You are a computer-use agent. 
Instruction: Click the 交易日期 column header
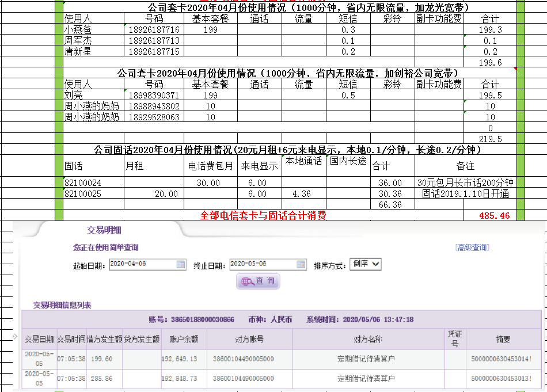tap(39, 340)
